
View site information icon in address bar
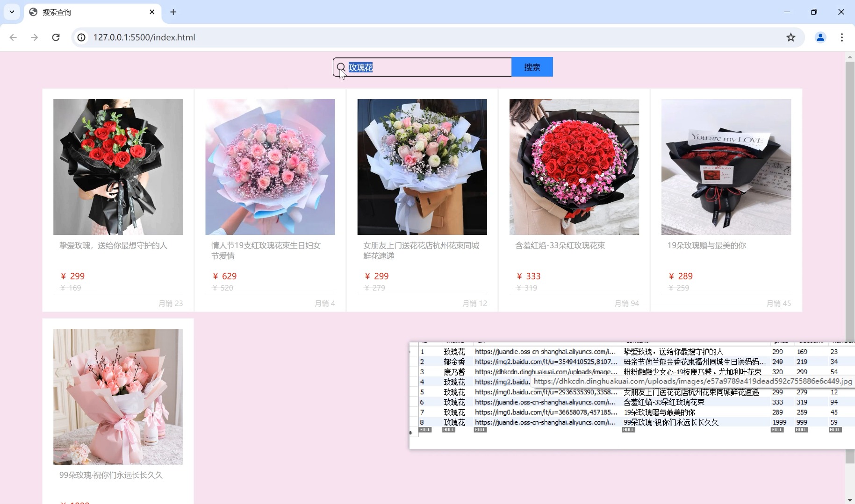(x=81, y=37)
